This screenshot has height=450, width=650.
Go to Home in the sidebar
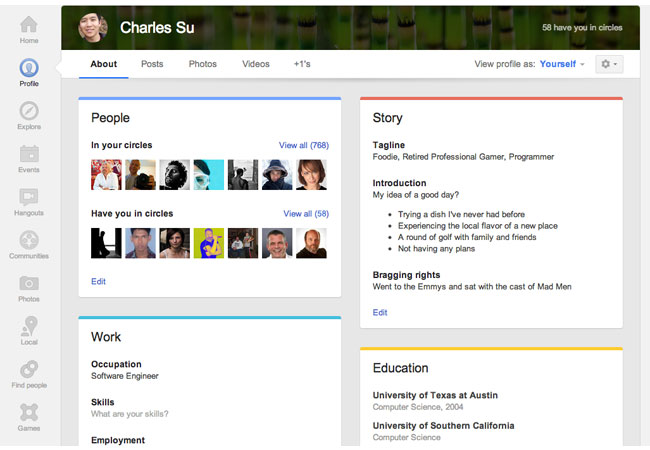(29, 28)
